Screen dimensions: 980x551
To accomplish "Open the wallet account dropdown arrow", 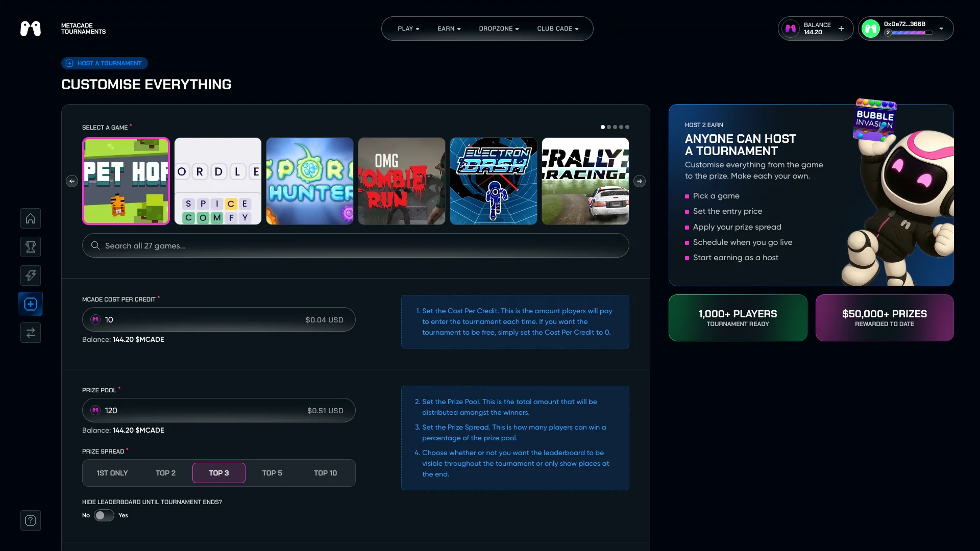I will 941,29.
